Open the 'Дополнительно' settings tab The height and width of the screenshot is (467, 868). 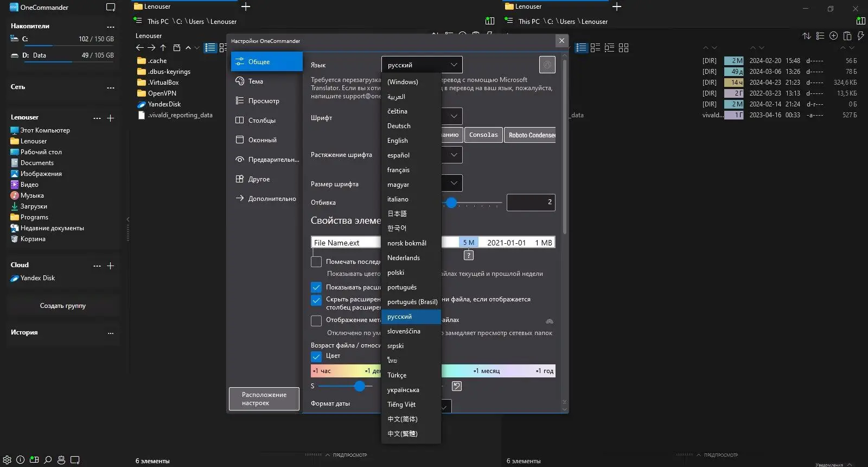click(x=266, y=199)
